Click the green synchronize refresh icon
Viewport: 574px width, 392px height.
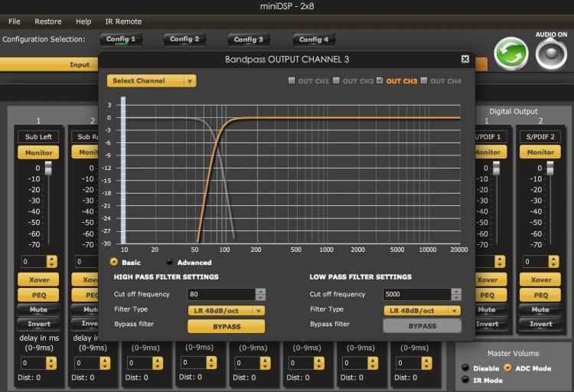(x=511, y=54)
